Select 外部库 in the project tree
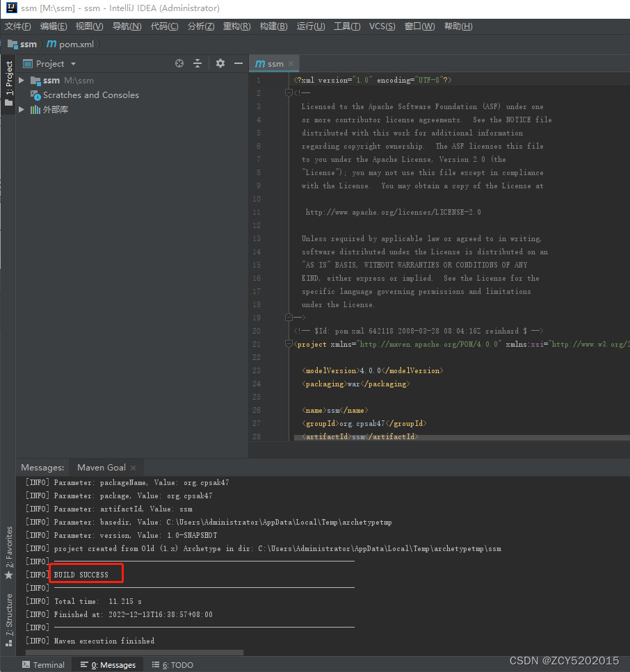Screen dimensions: 630x672 click(56, 110)
